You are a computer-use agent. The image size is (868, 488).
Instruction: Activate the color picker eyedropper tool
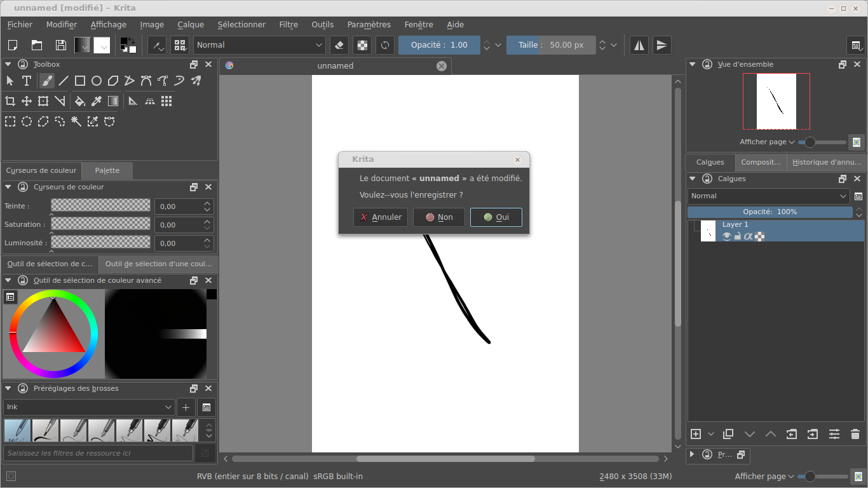click(97, 101)
